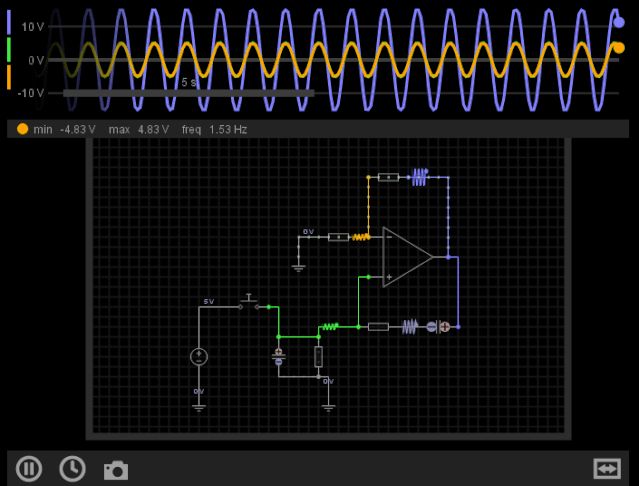Select the polarized capacitor beside the vertical resistor
The width and height of the screenshot is (639, 486).
(279, 356)
